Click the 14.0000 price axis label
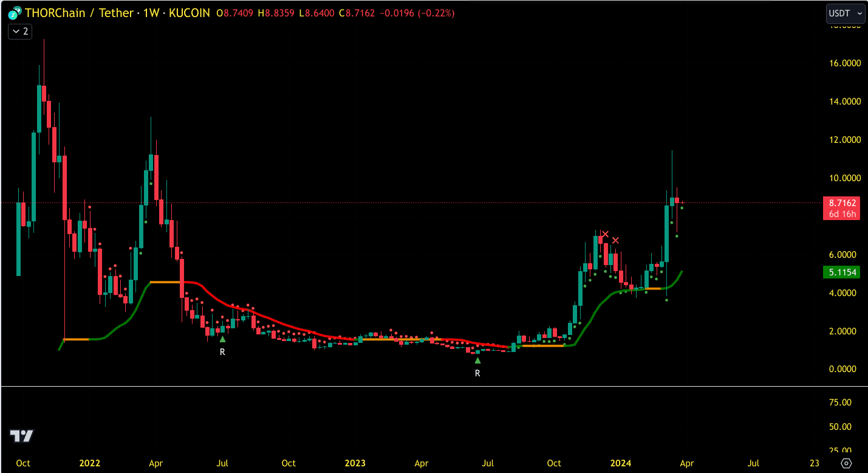 click(845, 102)
